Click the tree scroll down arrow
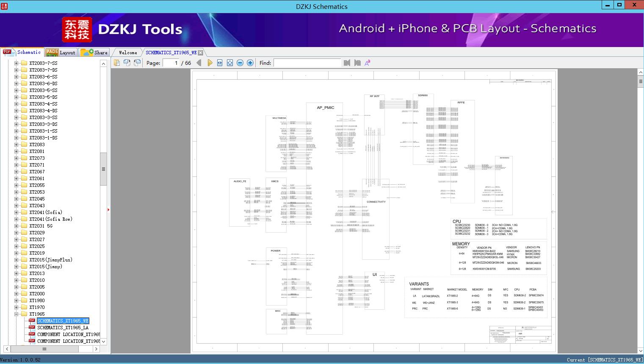The image size is (644, 364). click(103, 342)
